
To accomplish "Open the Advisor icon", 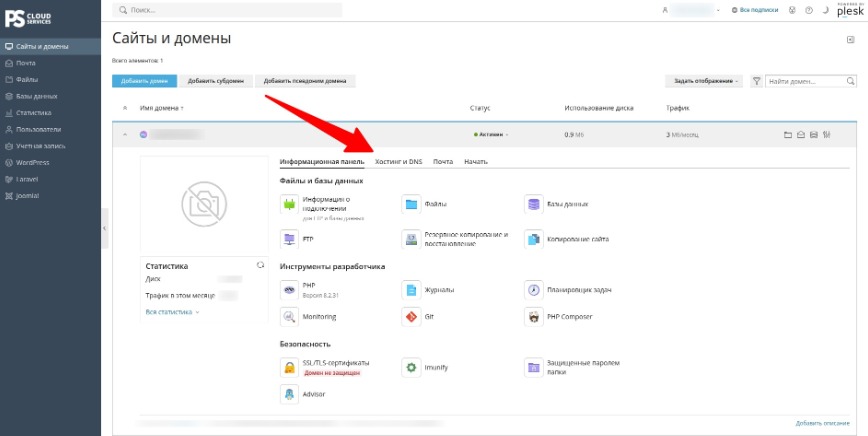I will (x=290, y=395).
